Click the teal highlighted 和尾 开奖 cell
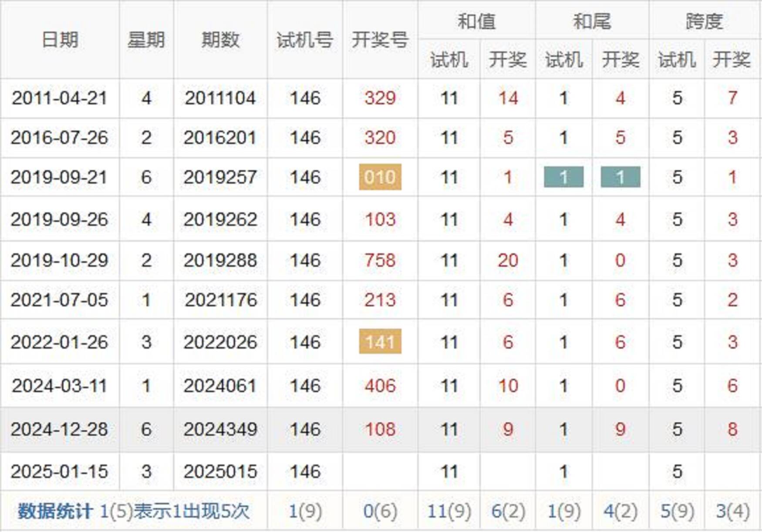 point(620,177)
